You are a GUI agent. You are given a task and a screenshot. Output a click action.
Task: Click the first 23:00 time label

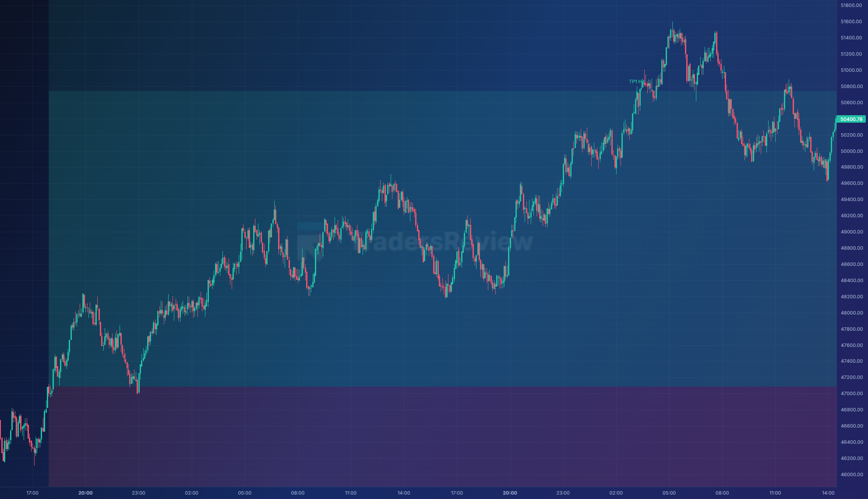coord(138,493)
